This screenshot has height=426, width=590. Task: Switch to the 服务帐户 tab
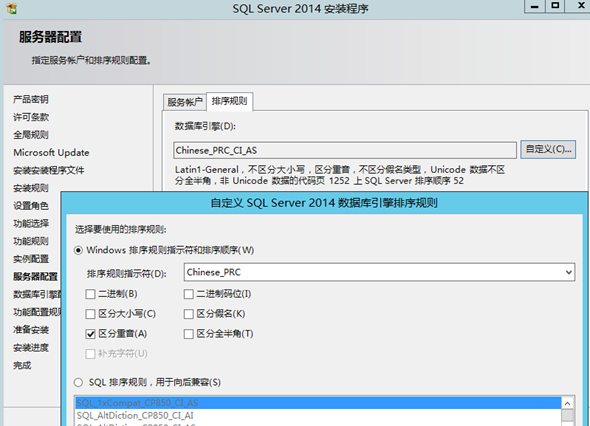tap(185, 102)
